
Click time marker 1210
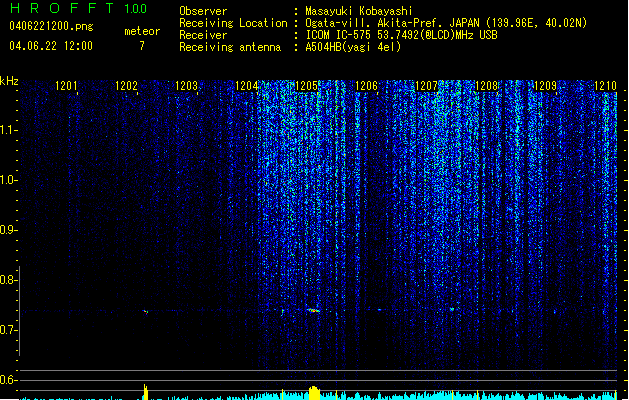click(x=605, y=86)
